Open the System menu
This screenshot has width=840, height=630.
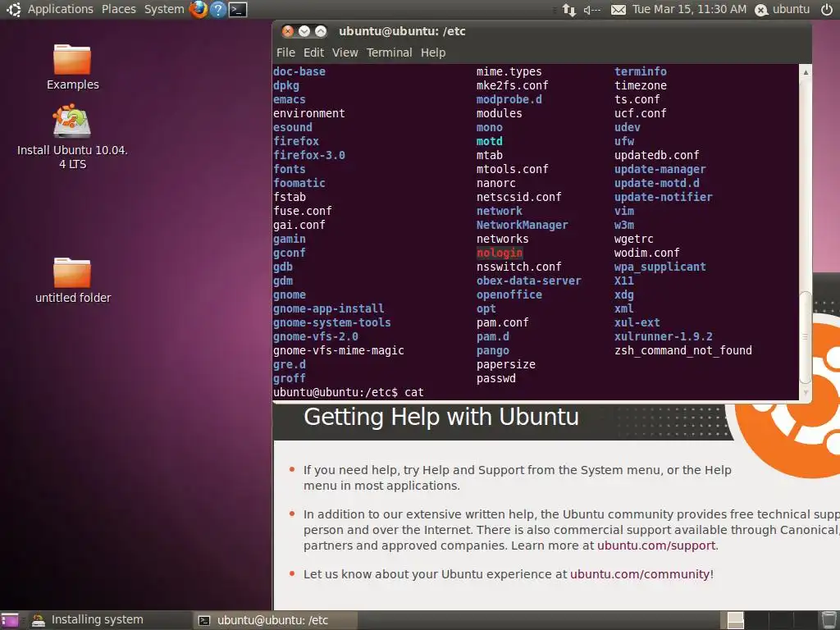click(x=164, y=9)
